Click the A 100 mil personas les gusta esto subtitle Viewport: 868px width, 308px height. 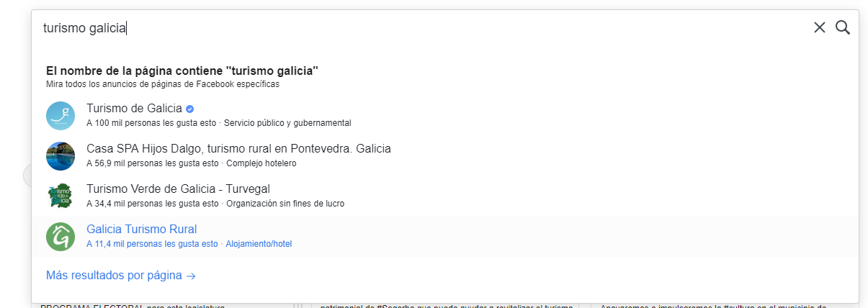[152, 123]
